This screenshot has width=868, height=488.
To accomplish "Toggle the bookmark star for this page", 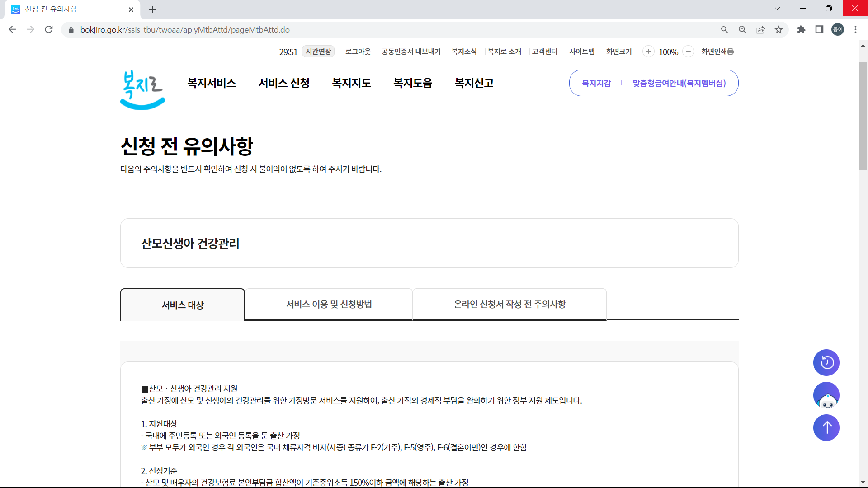I will tap(778, 29).
